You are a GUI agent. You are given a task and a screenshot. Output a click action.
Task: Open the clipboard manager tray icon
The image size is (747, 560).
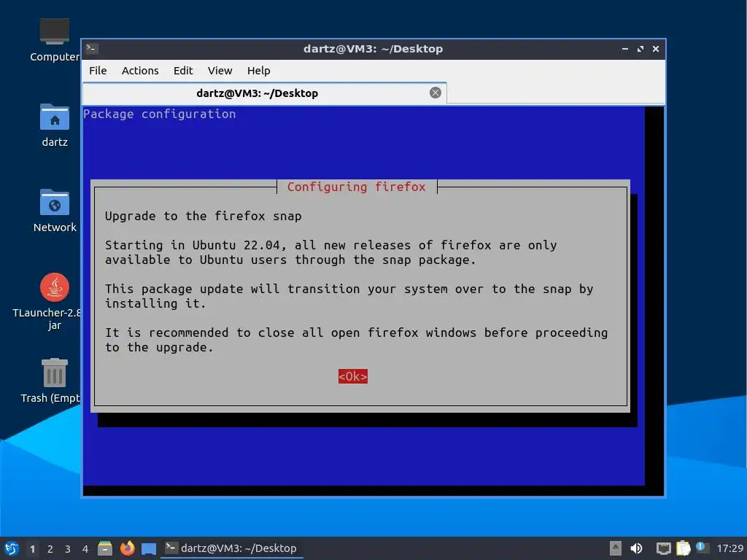pyautogui.click(x=683, y=548)
